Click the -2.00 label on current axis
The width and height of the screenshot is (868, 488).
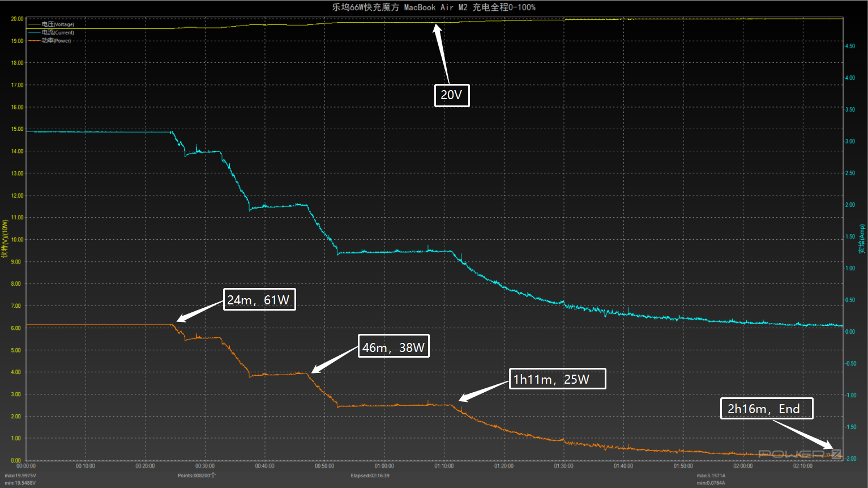pyautogui.click(x=850, y=459)
